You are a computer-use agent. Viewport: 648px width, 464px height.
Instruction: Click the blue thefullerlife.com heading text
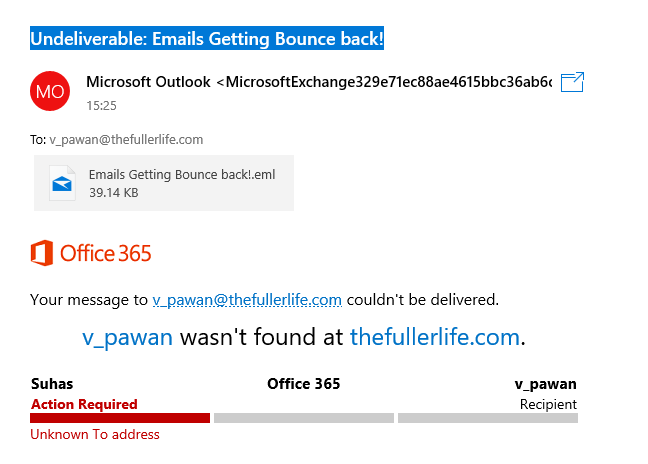click(434, 337)
